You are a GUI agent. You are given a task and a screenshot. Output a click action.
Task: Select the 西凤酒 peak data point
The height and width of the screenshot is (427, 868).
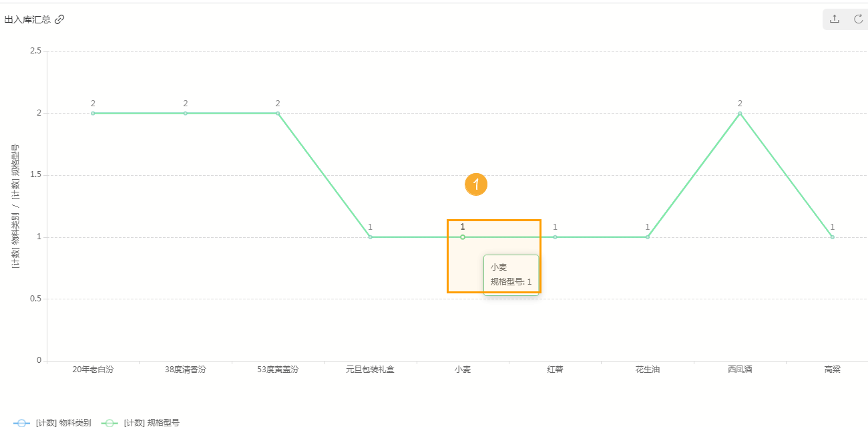tap(740, 114)
